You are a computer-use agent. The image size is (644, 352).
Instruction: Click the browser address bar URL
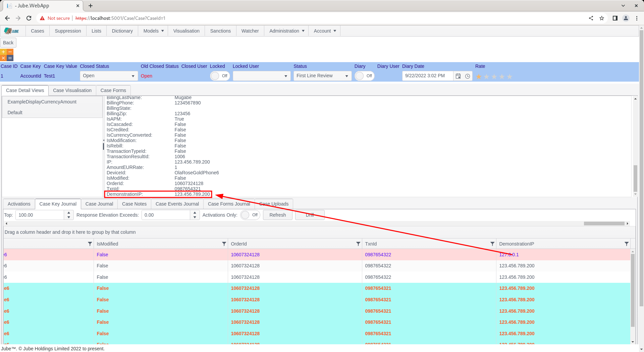coord(120,18)
